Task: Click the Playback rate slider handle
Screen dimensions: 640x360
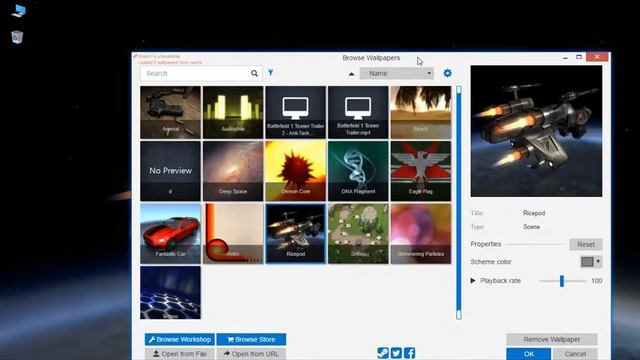Action: [562, 281]
